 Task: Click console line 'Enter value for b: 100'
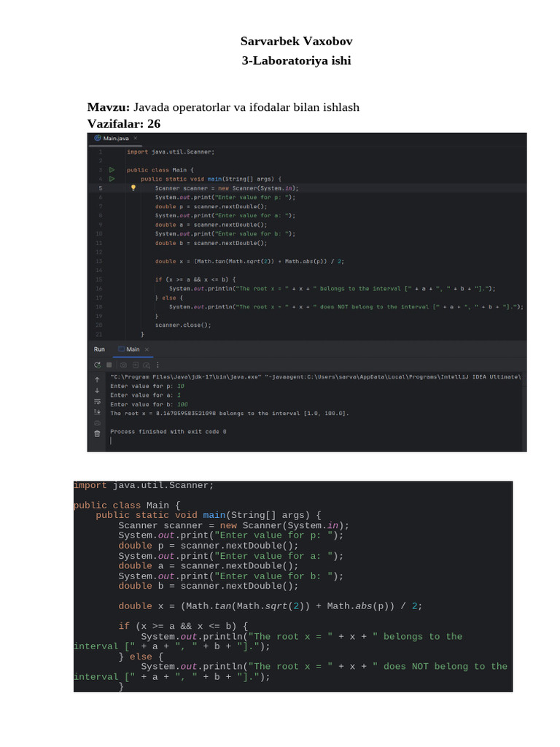149,404
